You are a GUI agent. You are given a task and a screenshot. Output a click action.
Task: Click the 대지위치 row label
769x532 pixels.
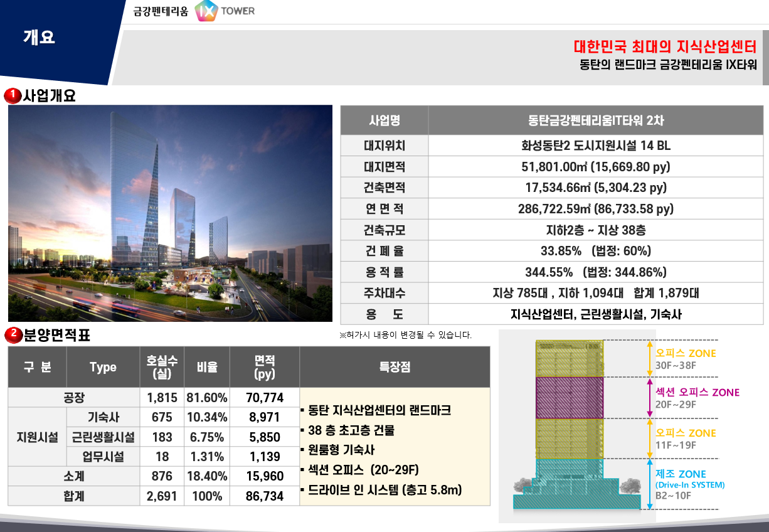384,146
